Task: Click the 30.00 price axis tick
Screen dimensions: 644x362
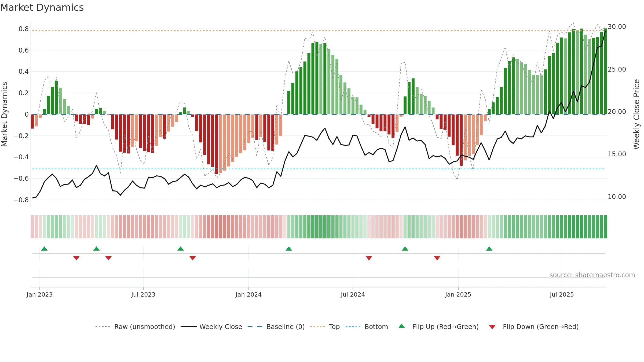Action: 617,27
